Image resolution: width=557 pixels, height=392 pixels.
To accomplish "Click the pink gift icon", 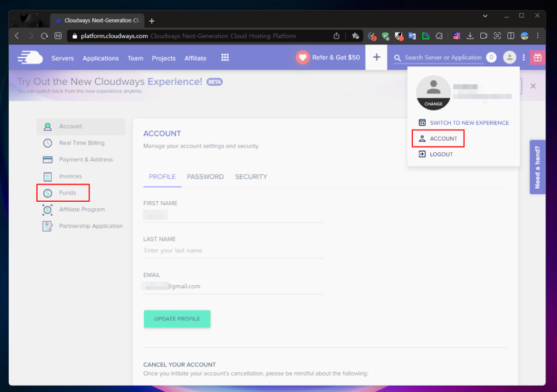I will 537,57.
